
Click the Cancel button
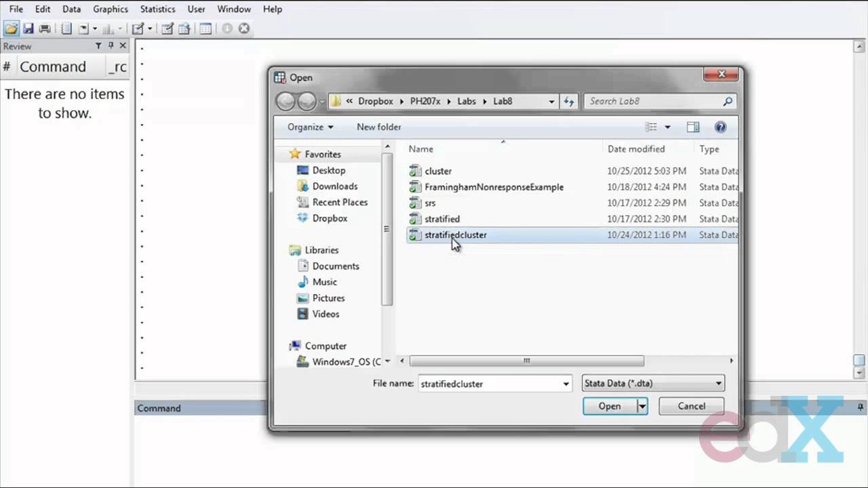(x=691, y=406)
